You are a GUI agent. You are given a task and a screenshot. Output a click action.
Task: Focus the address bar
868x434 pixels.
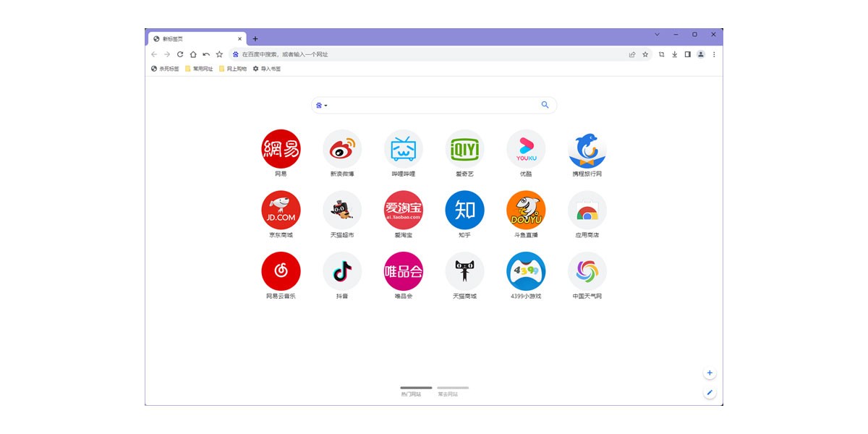tap(441, 54)
